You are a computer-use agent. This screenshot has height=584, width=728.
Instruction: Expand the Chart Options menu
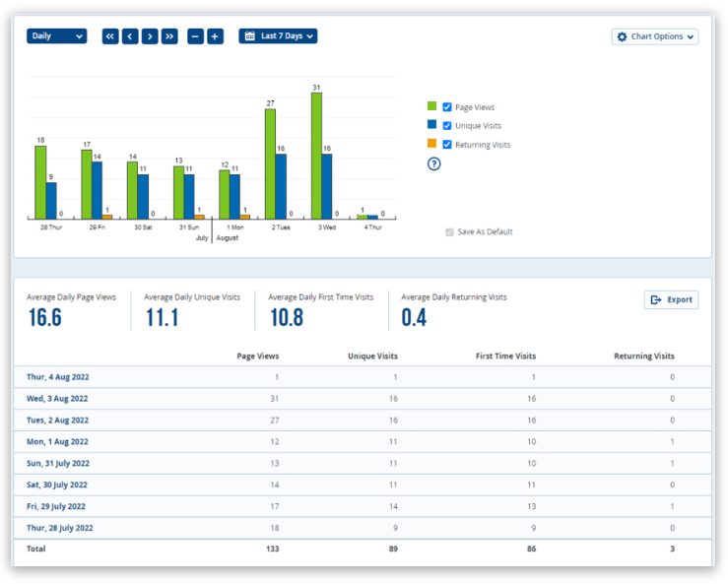655,36
